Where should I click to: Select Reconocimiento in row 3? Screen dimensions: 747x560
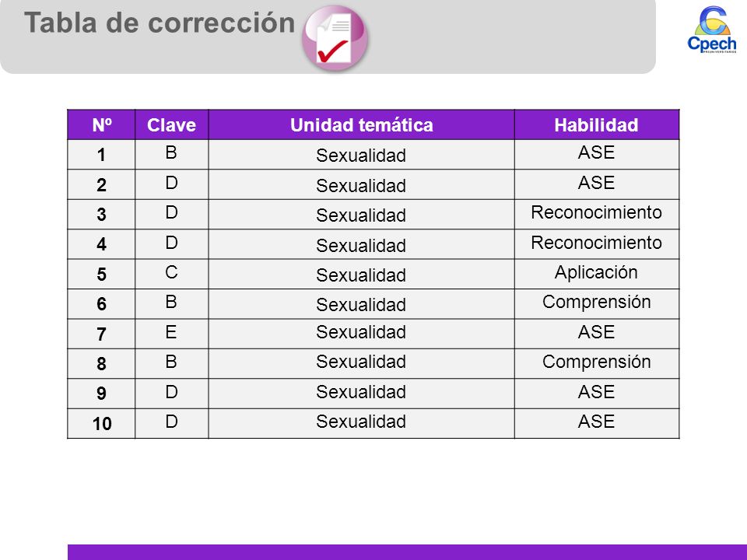(x=597, y=212)
